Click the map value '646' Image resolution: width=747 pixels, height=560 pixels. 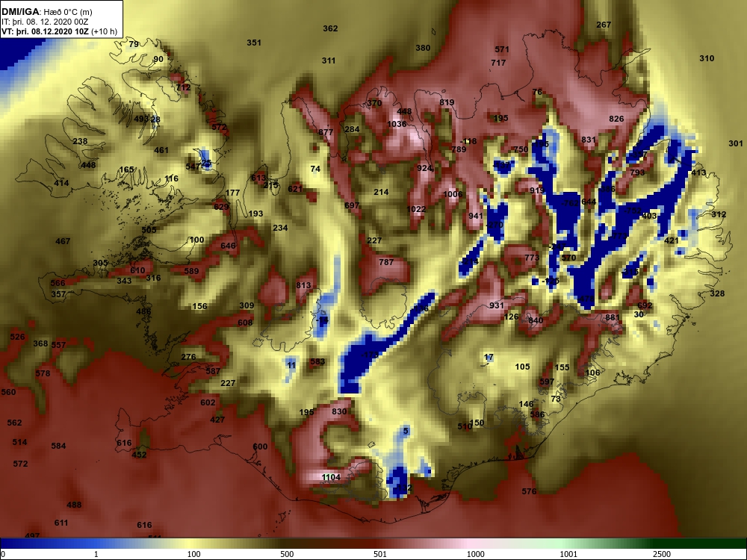[228, 246]
